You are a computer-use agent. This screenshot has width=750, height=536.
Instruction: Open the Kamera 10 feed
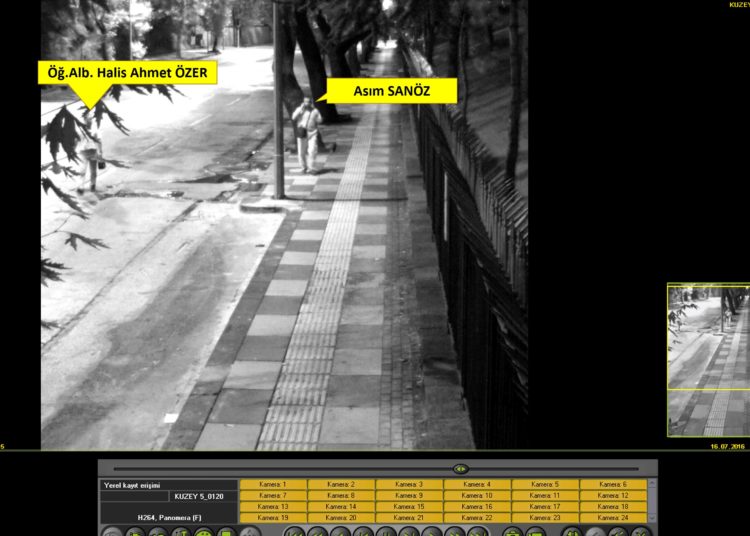coord(477,495)
